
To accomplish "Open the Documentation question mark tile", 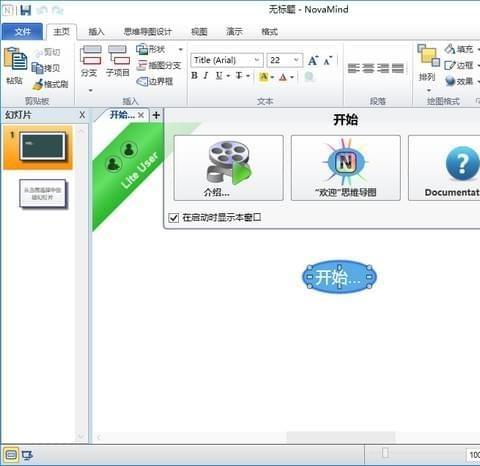I will pos(444,168).
